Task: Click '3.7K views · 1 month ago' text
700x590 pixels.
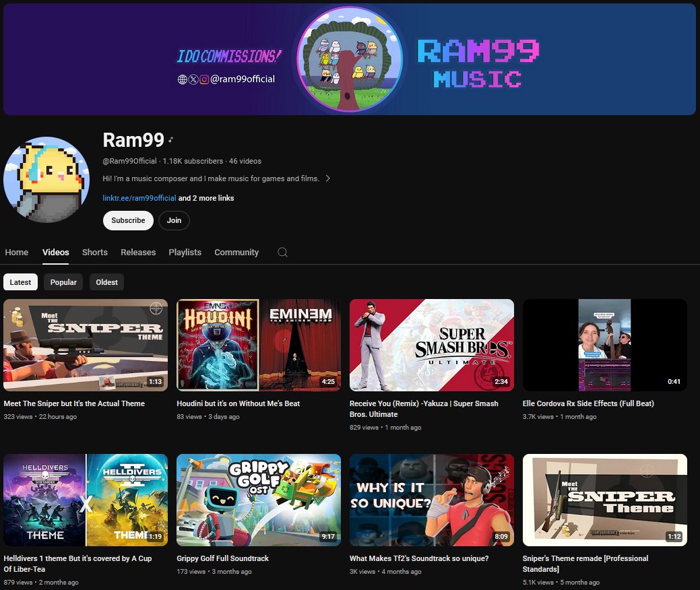Action: click(x=559, y=416)
